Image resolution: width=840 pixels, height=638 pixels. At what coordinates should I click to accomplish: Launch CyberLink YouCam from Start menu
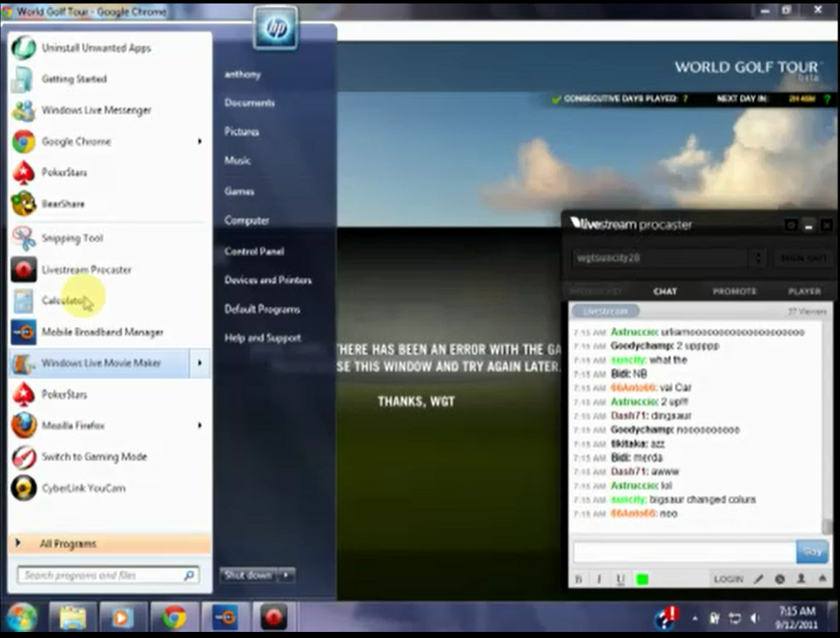[x=83, y=488]
